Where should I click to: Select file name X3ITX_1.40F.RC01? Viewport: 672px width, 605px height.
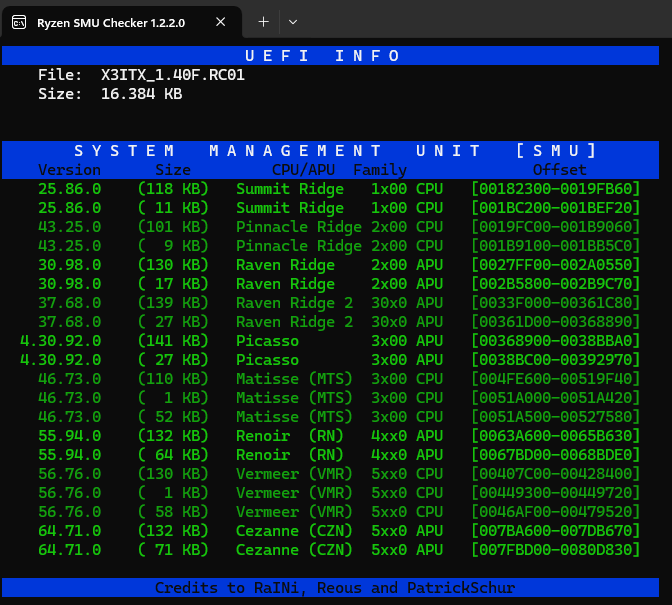point(173,75)
